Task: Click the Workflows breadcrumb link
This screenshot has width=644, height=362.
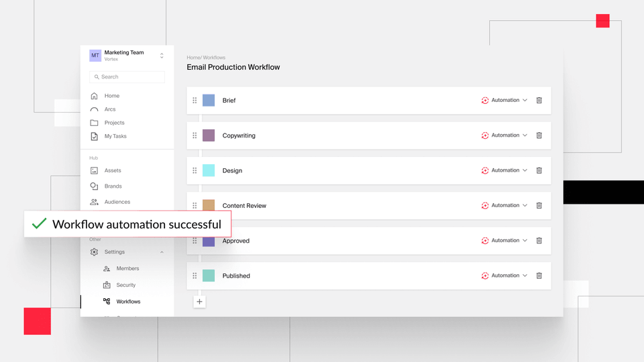Action: (214, 58)
